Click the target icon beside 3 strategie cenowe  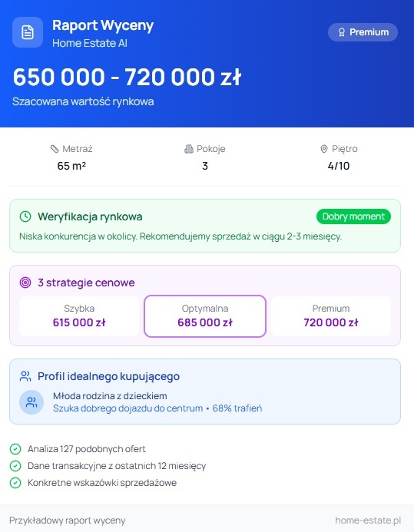coord(25,283)
